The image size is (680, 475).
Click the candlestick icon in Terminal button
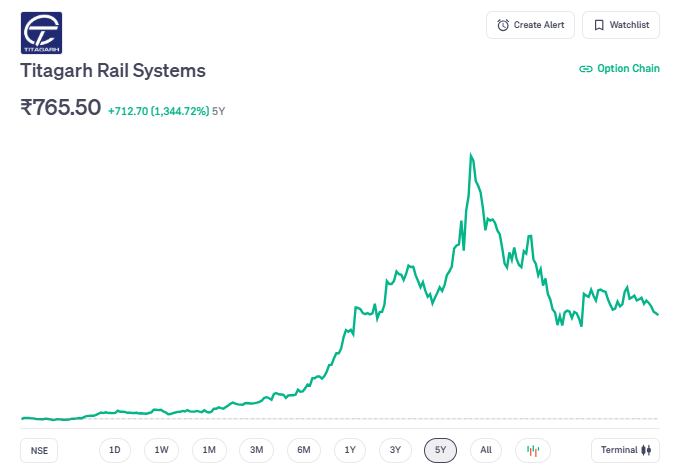pyautogui.click(x=647, y=450)
